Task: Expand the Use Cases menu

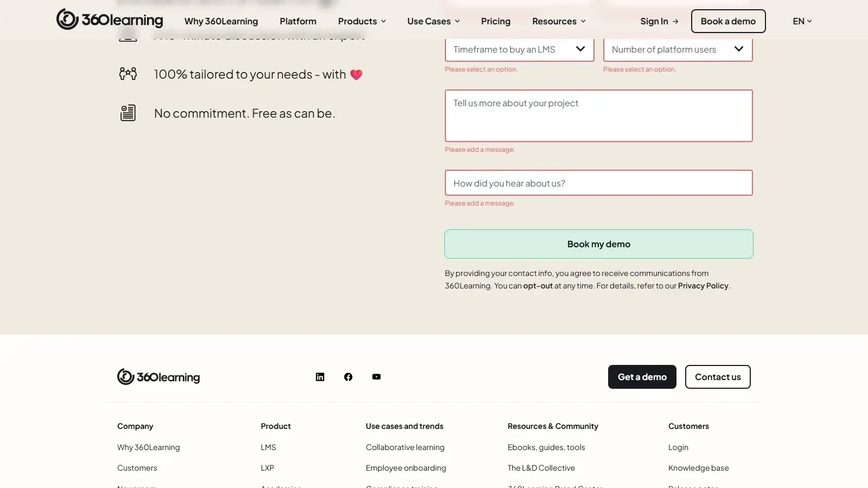Action: [x=433, y=21]
